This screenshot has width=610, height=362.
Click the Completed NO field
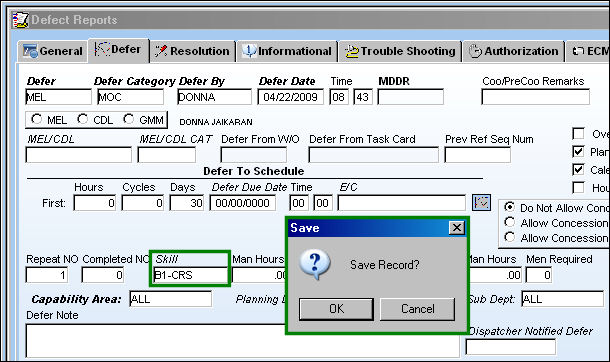(103, 275)
